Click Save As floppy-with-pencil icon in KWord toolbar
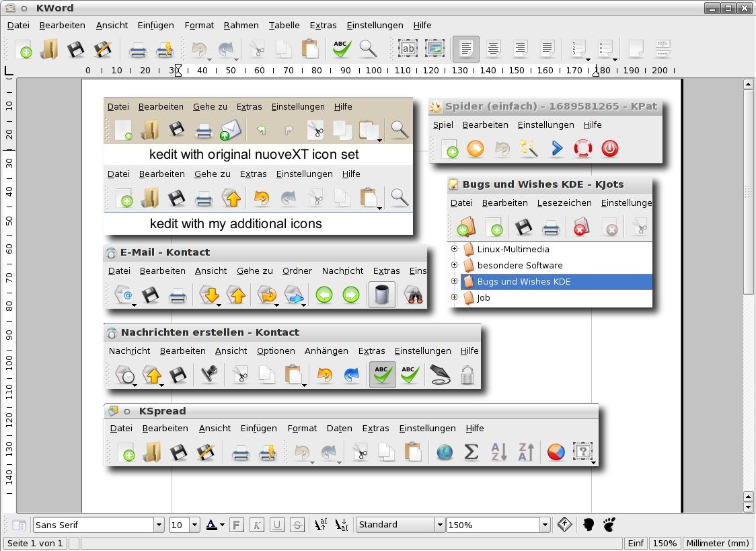This screenshot has height=551, width=756. click(x=102, y=49)
